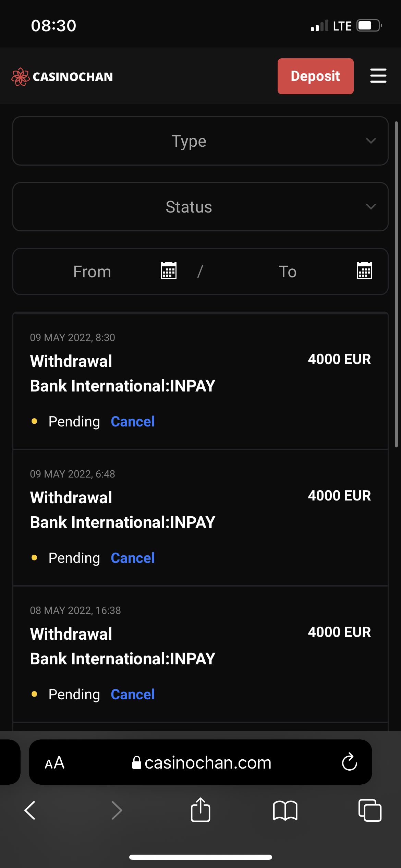Show open Safari tabs

(369, 810)
